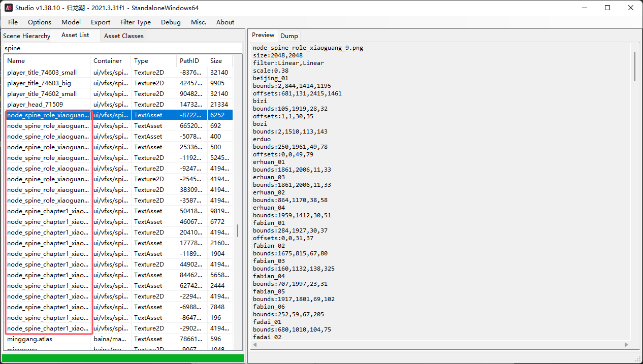The height and width of the screenshot is (364, 643).
Task: Sort by the Container column header
Action: (x=111, y=61)
